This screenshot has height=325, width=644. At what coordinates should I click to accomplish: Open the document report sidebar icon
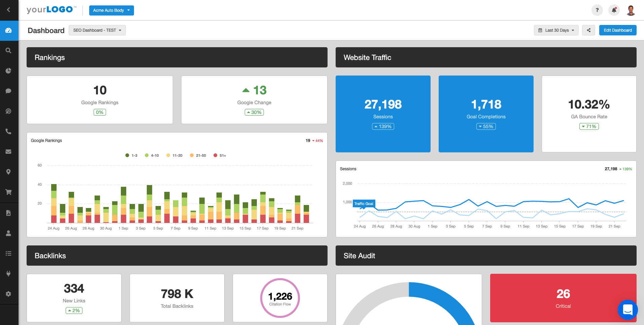click(x=9, y=213)
